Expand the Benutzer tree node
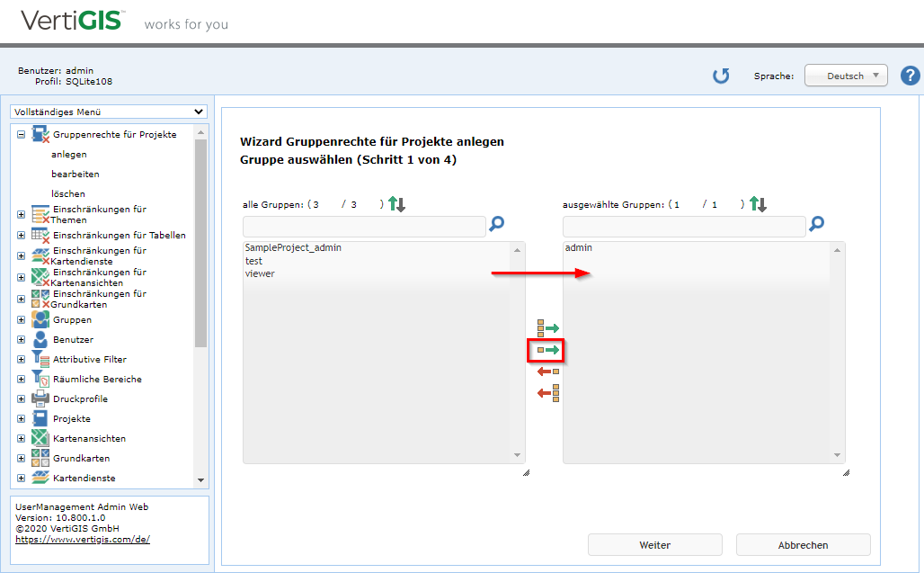 [22, 339]
